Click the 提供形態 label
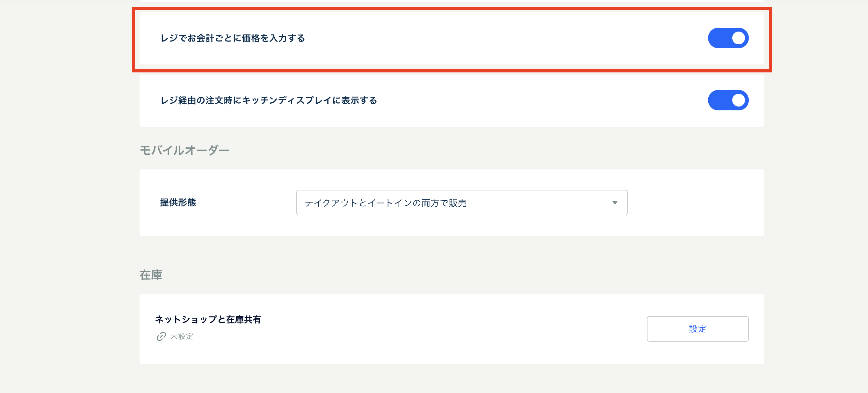 [x=178, y=203]
